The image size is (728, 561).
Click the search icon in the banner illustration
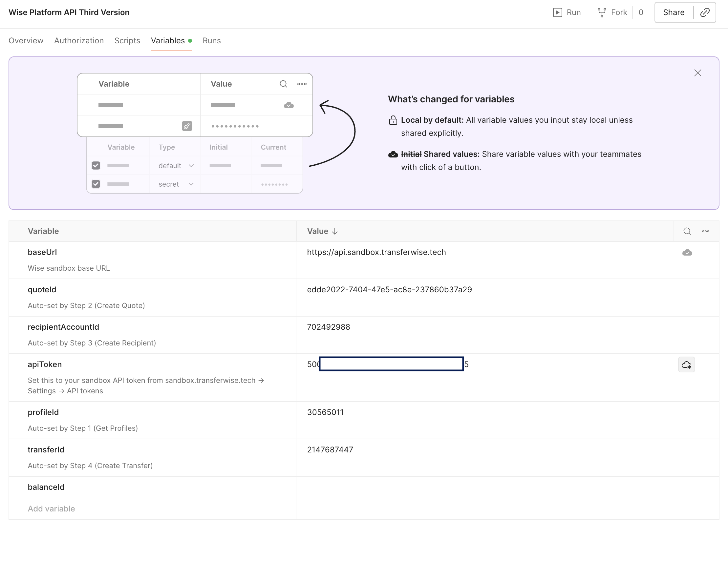coord(283,84)
